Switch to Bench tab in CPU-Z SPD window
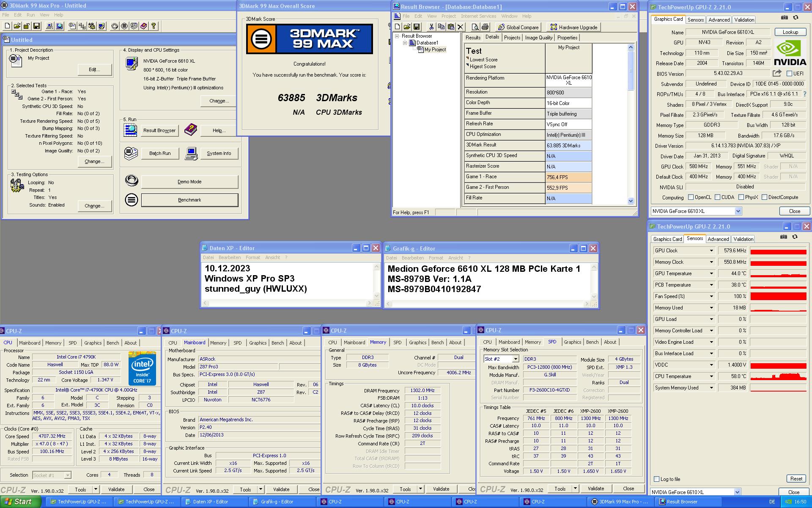812x508 pixels. click(x=592, y=342)
